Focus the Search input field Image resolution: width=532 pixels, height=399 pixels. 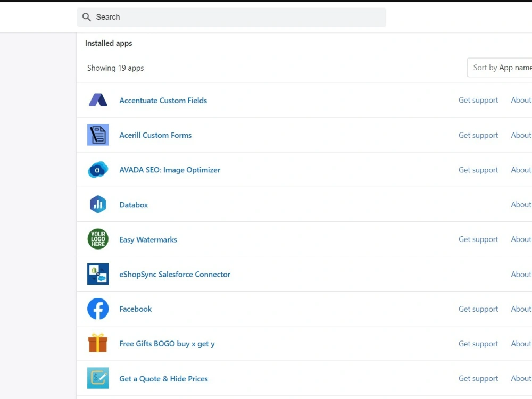point(231,17)
